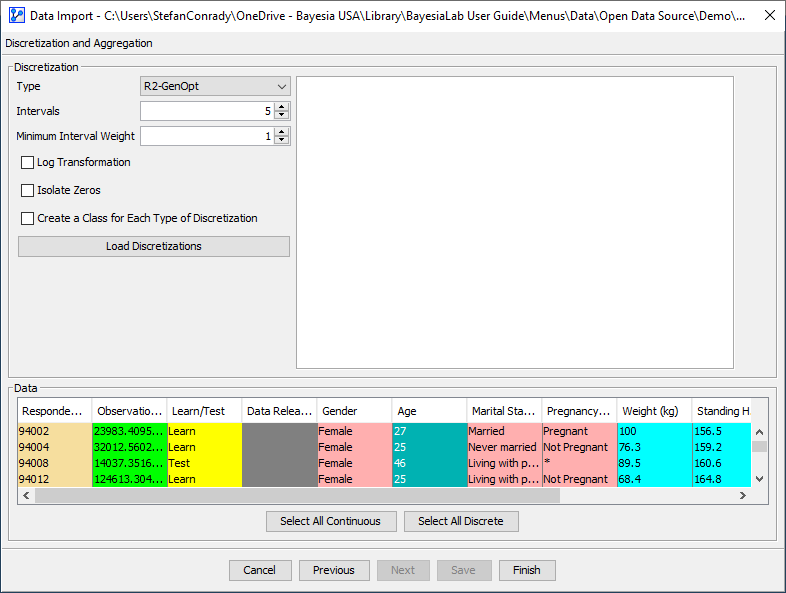The width and height of the screenshot is (786, 593).
Task: Click the Finish button
Action: tap(527, 570)
